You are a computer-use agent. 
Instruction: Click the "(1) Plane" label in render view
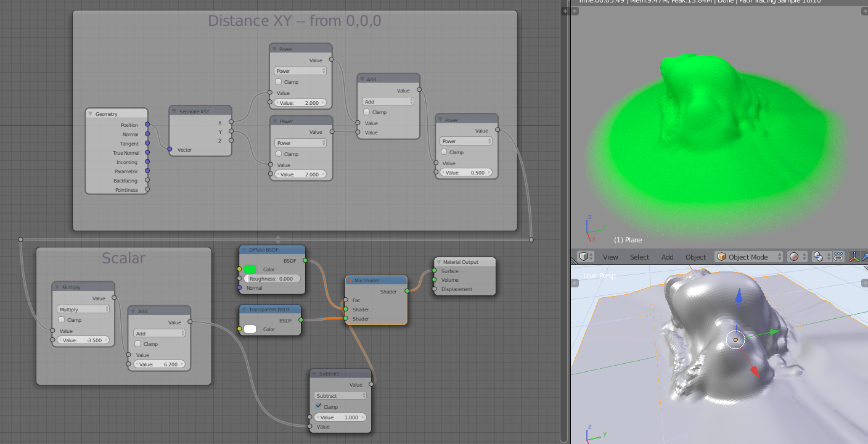click(x=628, y=240)
